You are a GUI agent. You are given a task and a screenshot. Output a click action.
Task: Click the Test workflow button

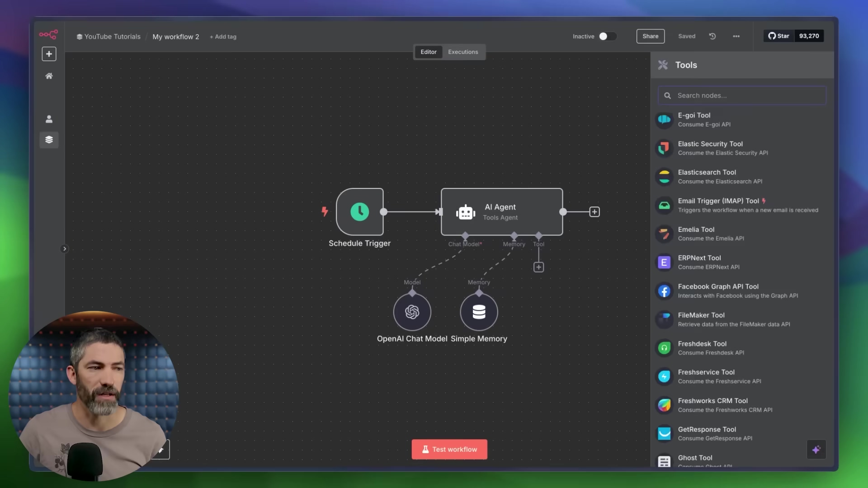(x=449, y=449)
